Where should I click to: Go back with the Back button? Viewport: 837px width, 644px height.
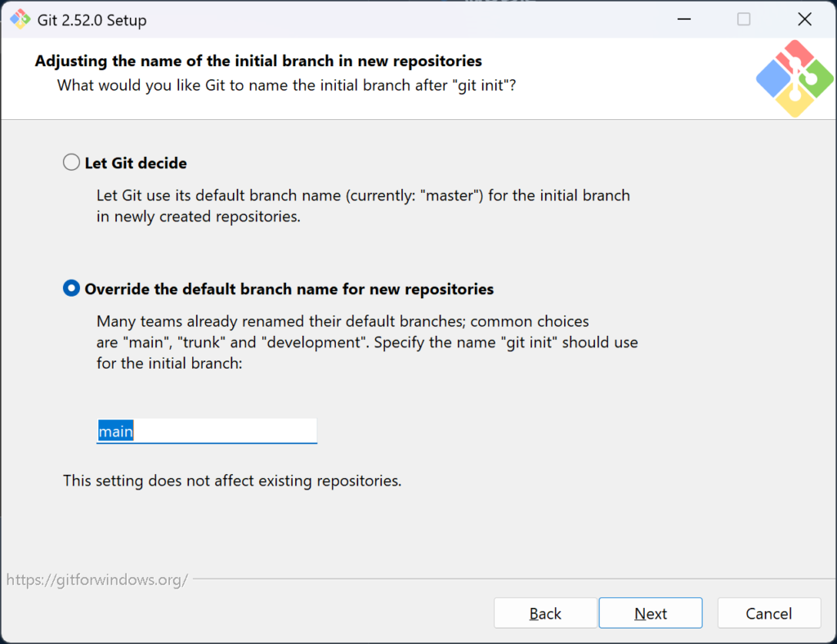(544, 613)
